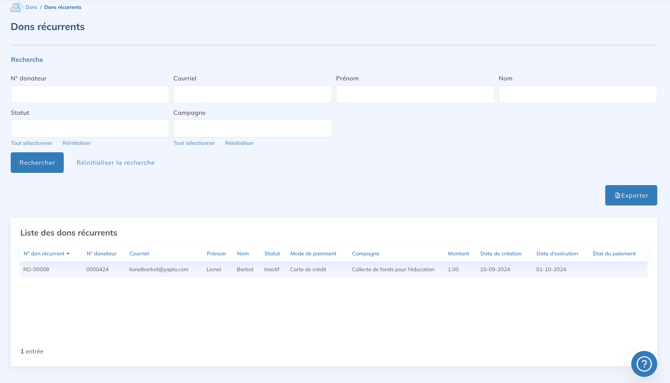Click Réinitialiser under Campagne field
The height and width of the screenshot is (383, 670).
tap(239, 143)
